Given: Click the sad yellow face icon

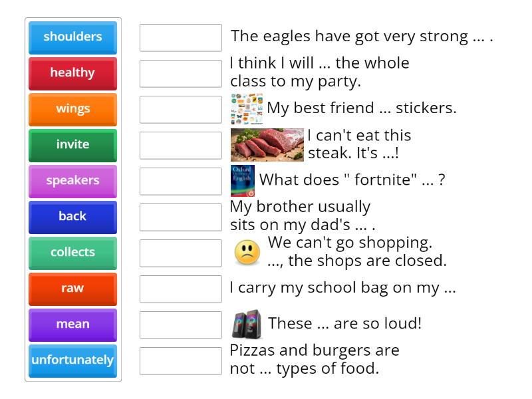Looking at the screenshot, I should point(247,252).
